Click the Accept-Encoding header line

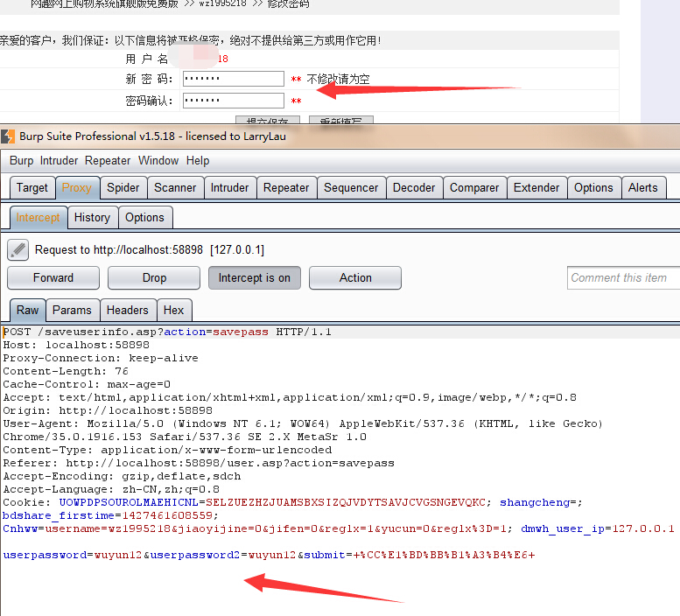pos(122,476)
